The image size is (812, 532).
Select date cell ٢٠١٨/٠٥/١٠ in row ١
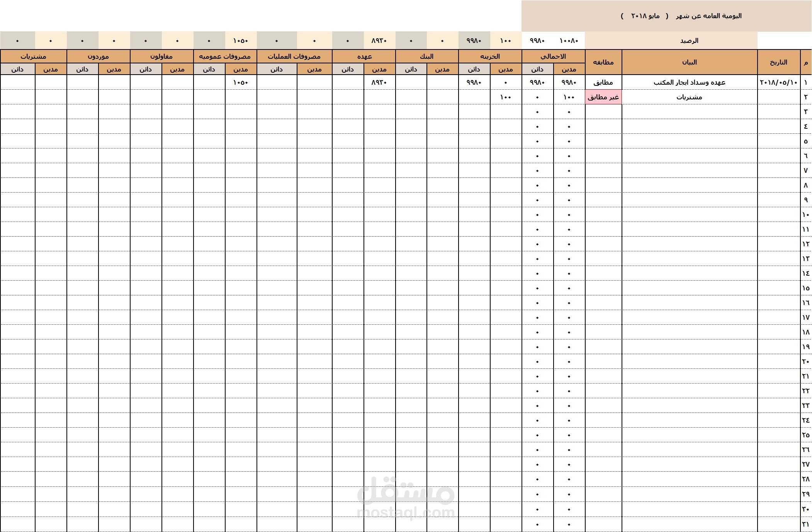click(778, 82)
